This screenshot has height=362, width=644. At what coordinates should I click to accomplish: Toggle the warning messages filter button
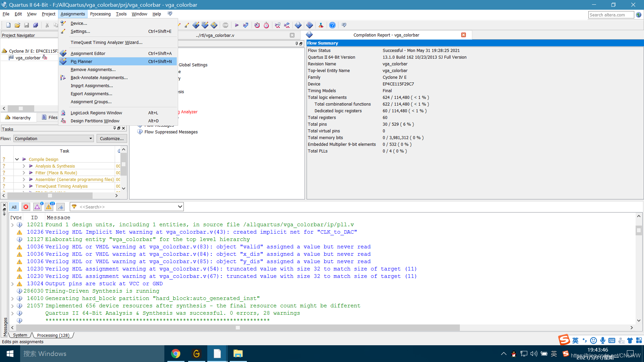tap(49, 207)
